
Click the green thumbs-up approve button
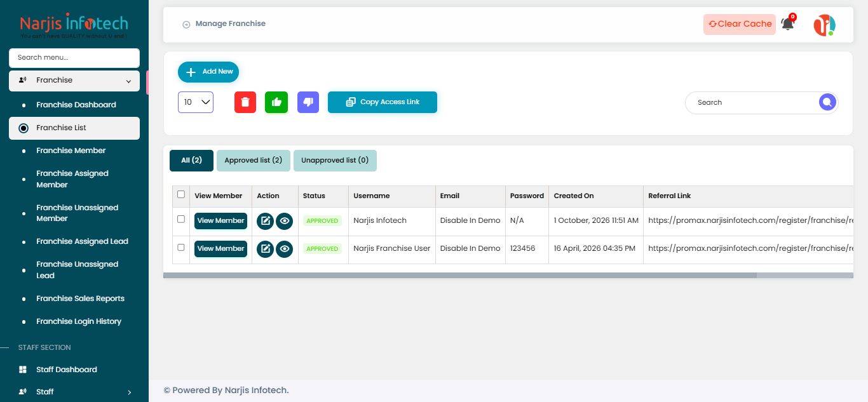(276, 102)
